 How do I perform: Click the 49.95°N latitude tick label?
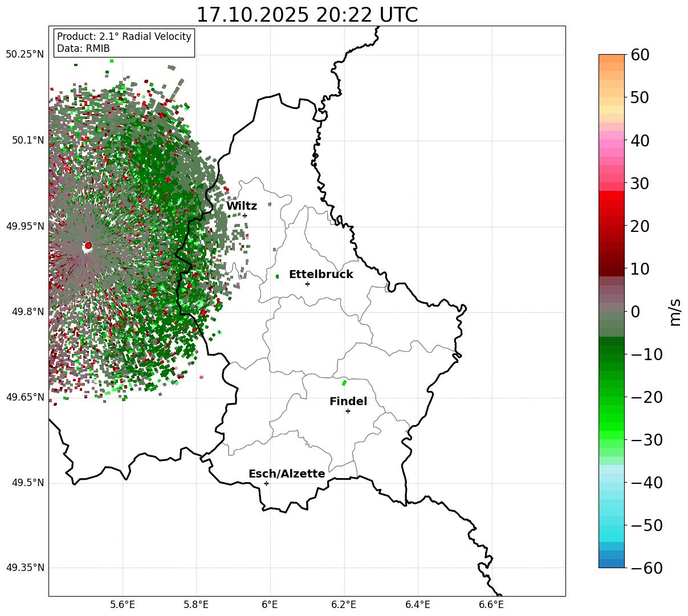25,226
